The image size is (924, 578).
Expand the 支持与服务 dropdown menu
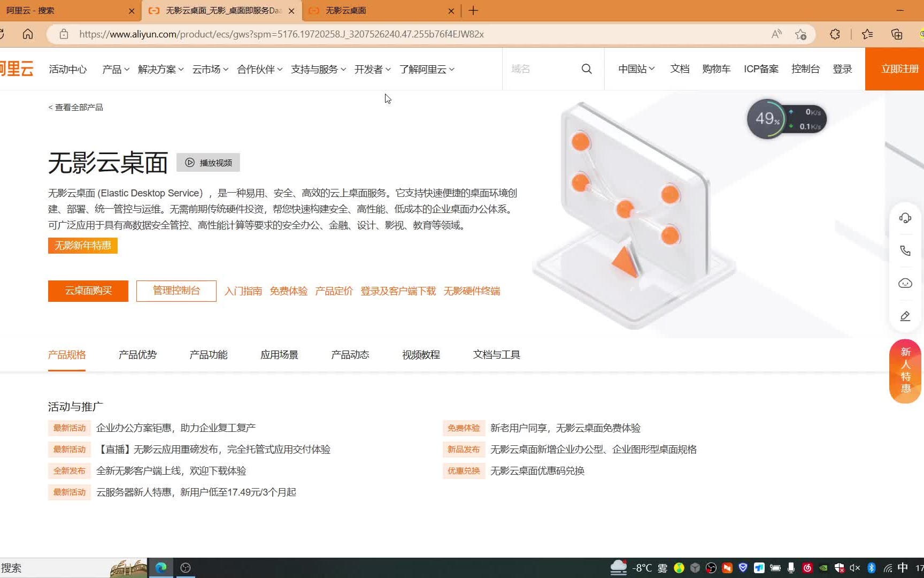click(x=319, y=69)
